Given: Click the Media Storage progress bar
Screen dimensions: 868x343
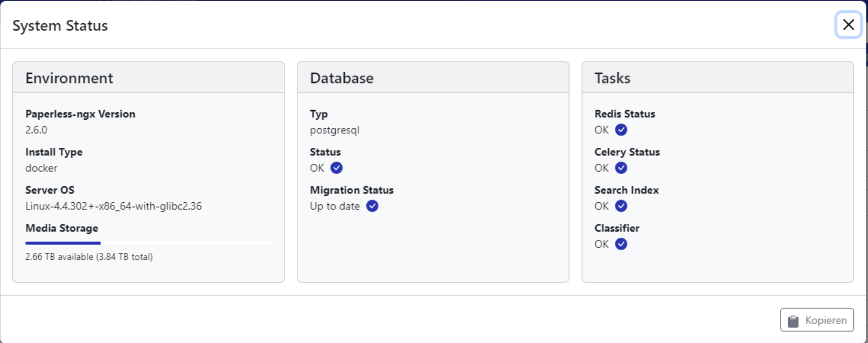Looking at the screenshot, I should [x=148, y=243].
